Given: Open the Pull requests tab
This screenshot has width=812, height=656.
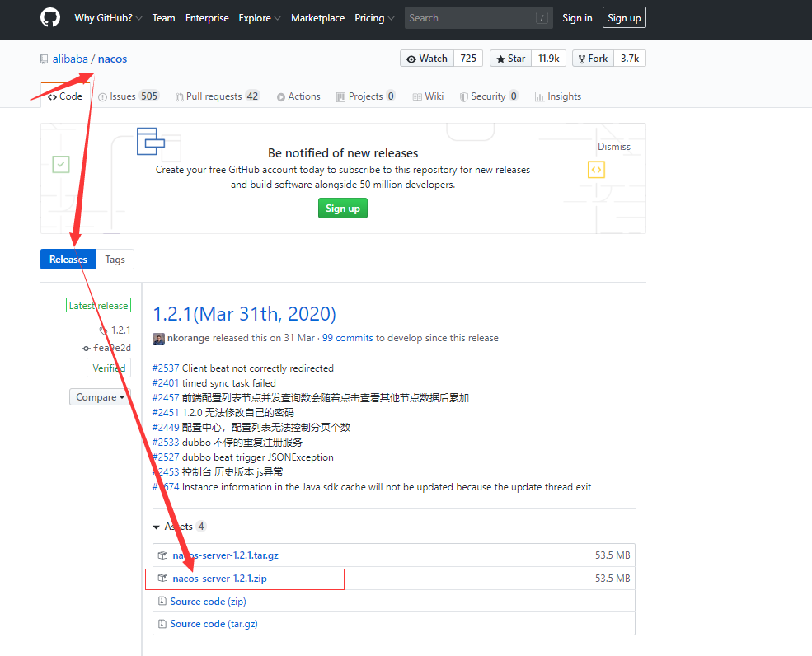Looking at the screenshot, I should (218, 96).
